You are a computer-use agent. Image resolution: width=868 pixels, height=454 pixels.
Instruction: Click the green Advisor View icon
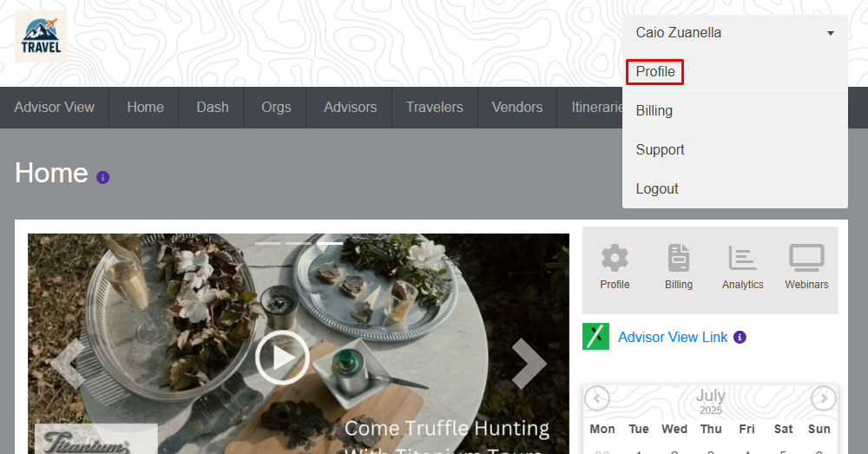(x=595, y=337)
